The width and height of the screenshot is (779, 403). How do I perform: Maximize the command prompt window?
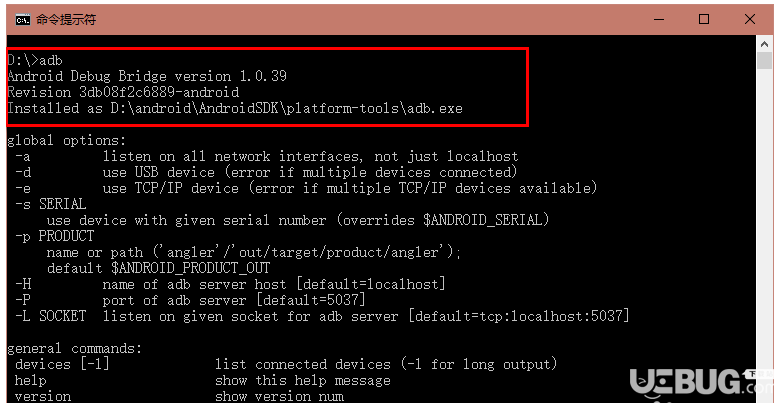pos(704,19)
